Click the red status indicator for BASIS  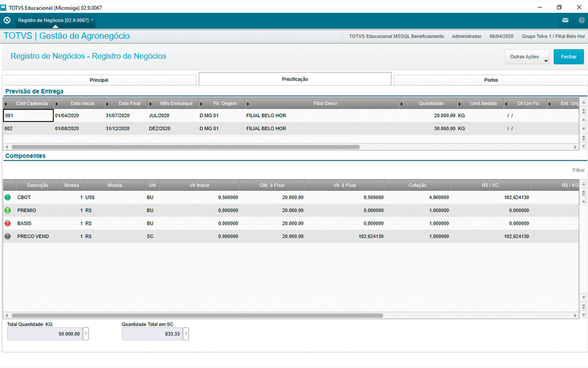[x=8, y=224]
